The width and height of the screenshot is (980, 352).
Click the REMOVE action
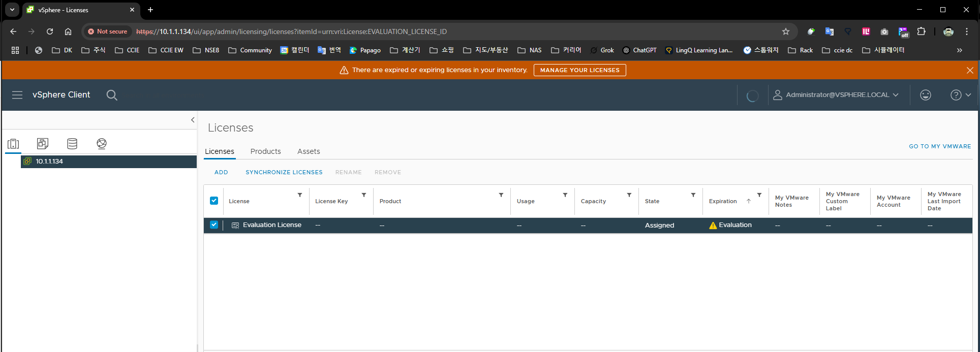[x=388, y=172]
